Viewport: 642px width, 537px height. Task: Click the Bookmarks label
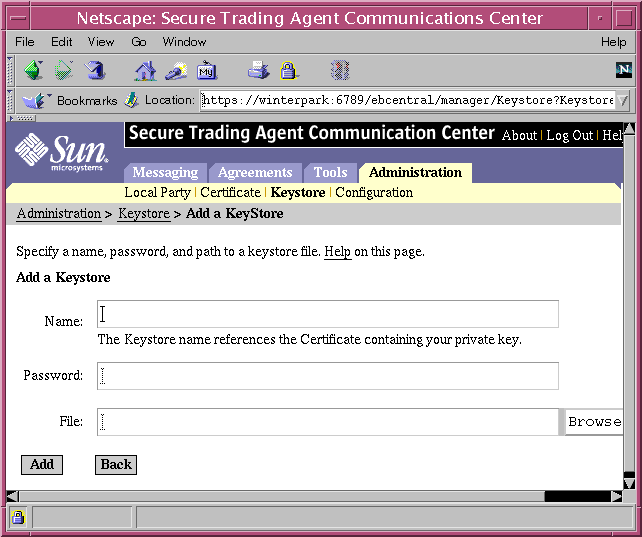[87, 100]
